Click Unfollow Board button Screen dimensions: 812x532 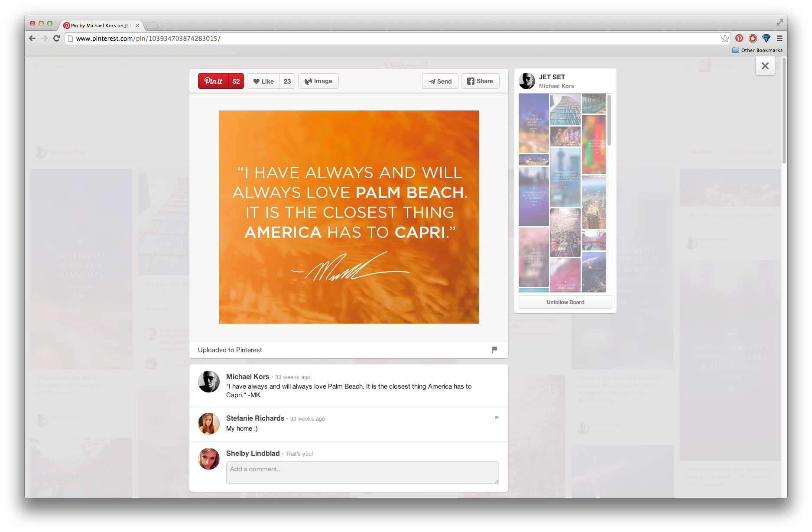[565, 302]
